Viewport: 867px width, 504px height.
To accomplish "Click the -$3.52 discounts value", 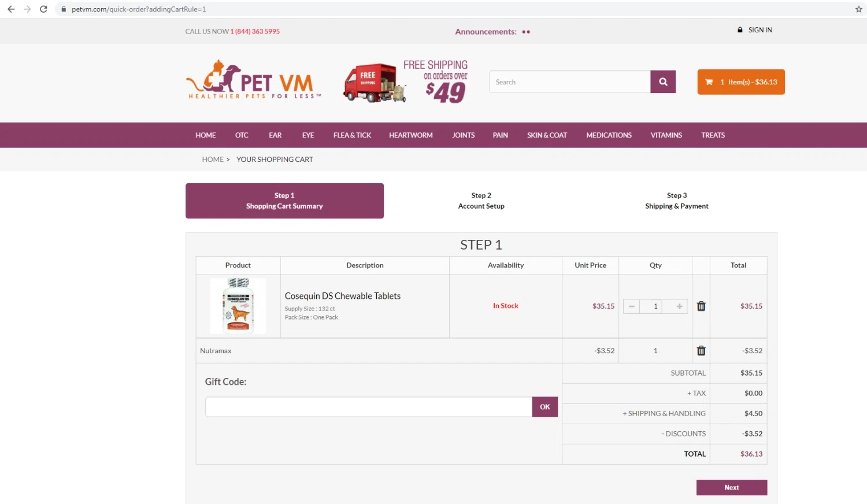I will click(x=752, y=434).
